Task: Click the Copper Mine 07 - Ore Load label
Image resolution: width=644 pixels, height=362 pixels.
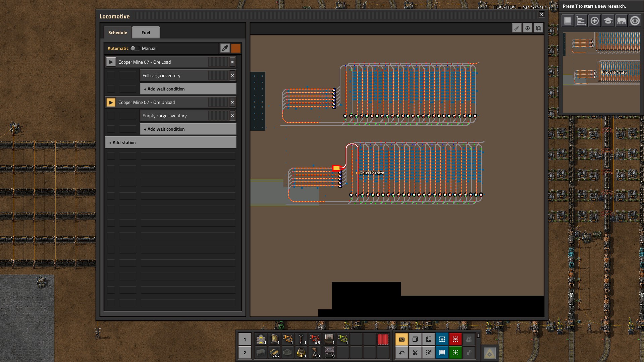Action: [145, 62]
